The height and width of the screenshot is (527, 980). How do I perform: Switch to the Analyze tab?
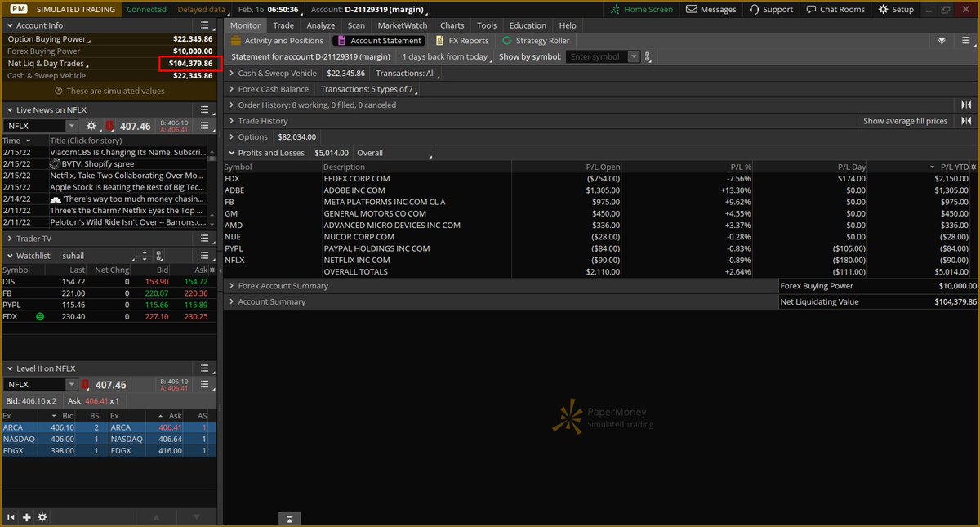[x=321, y=25]
